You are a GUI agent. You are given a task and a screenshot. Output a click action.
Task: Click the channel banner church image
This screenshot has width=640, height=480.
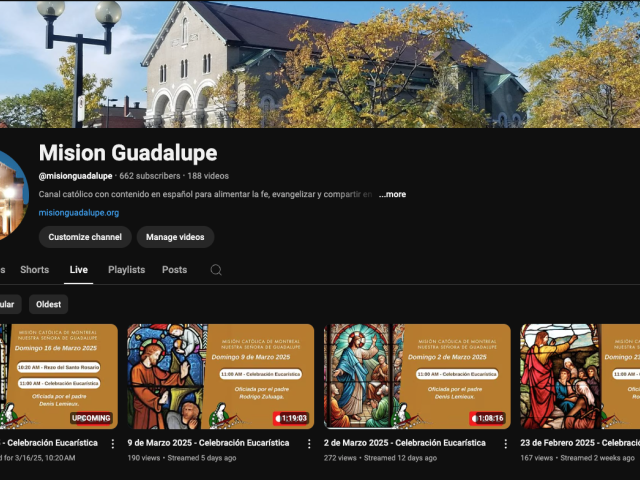(x=320, y=64)
